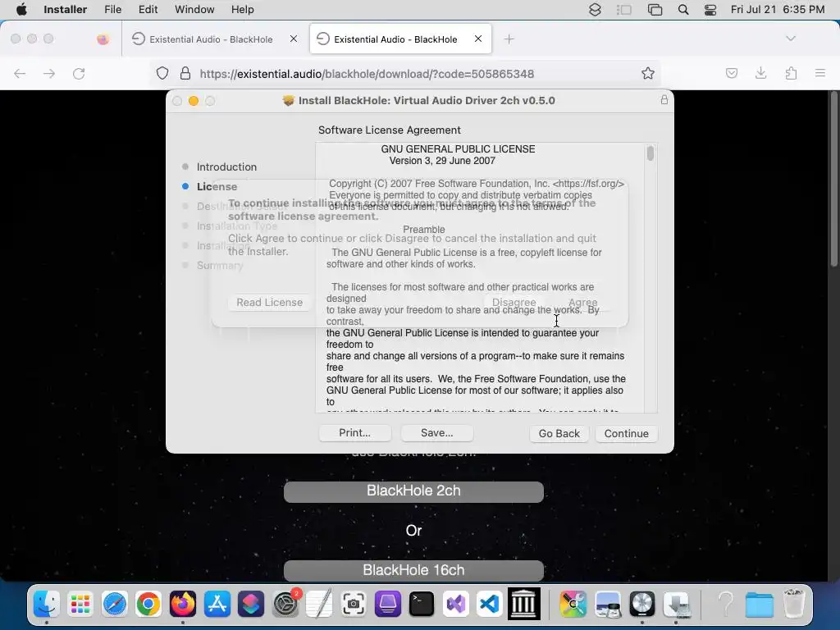The height and width of the screenshot is (630, 840).
Task: Click Save... to save the license
Action: [x=436, y=433]
